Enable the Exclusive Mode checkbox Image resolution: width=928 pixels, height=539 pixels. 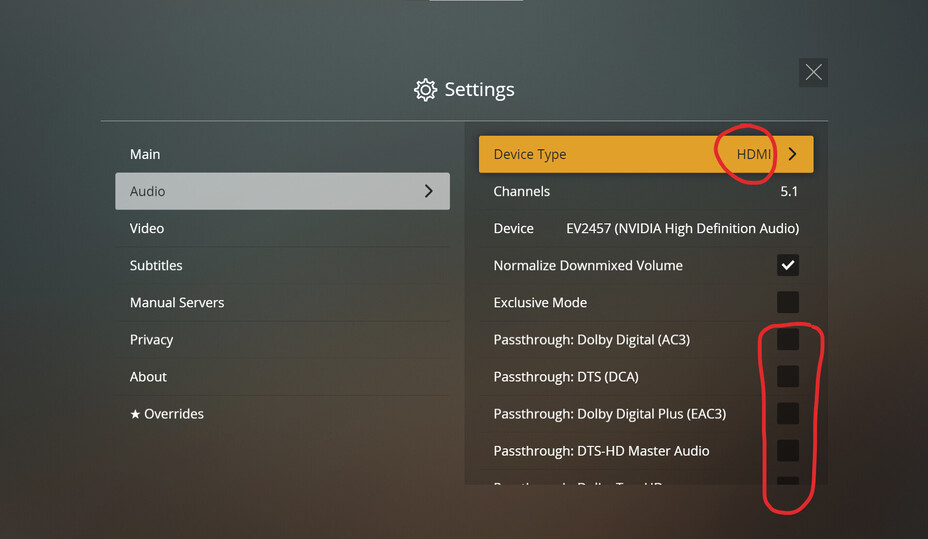click(x=788, y=302)
